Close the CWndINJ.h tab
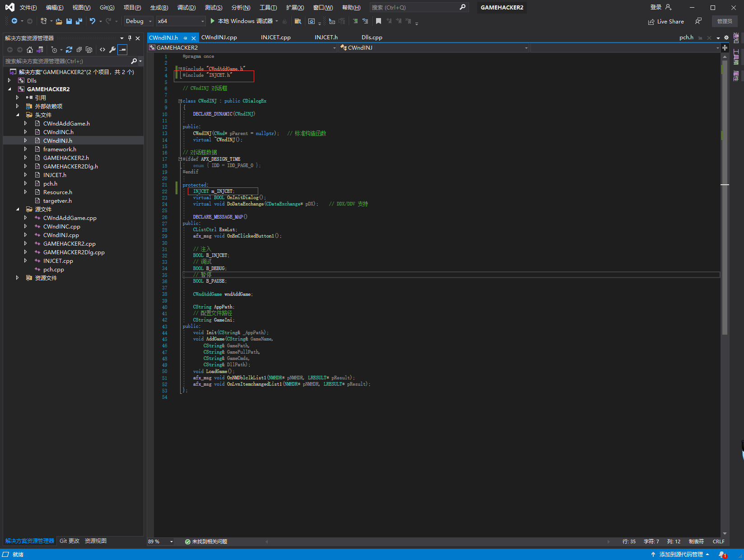The width and height of the screenshot is (744, 560). [194, 38]
